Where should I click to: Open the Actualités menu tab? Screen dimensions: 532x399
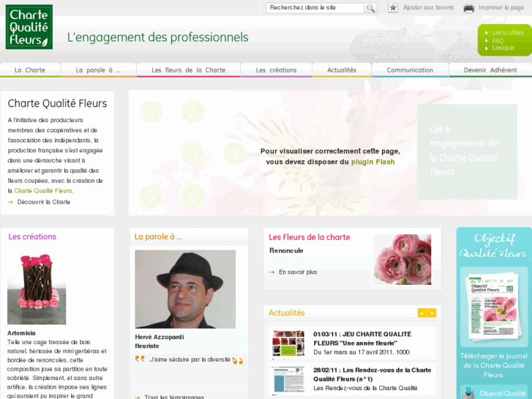(342, 70)
